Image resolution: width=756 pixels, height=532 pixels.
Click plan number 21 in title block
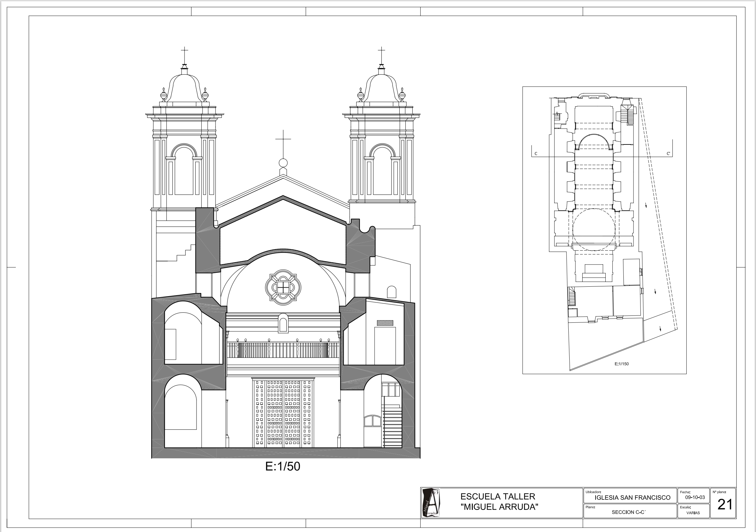coord(725,505)
